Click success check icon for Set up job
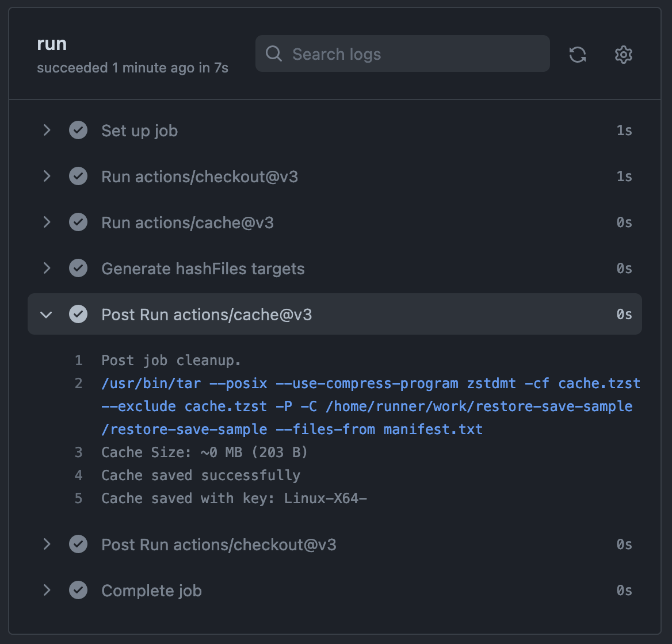Viewport: 672px width, 644px height. (x=78, y=130)
